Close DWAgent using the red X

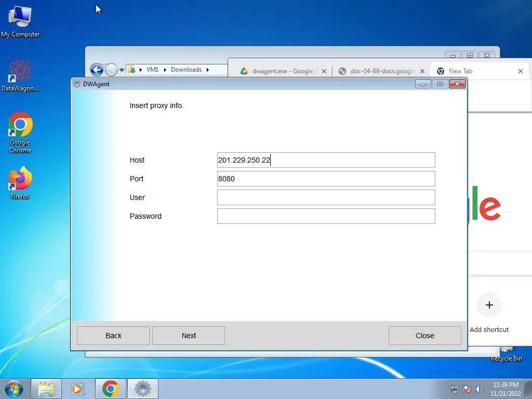point(457,84)
